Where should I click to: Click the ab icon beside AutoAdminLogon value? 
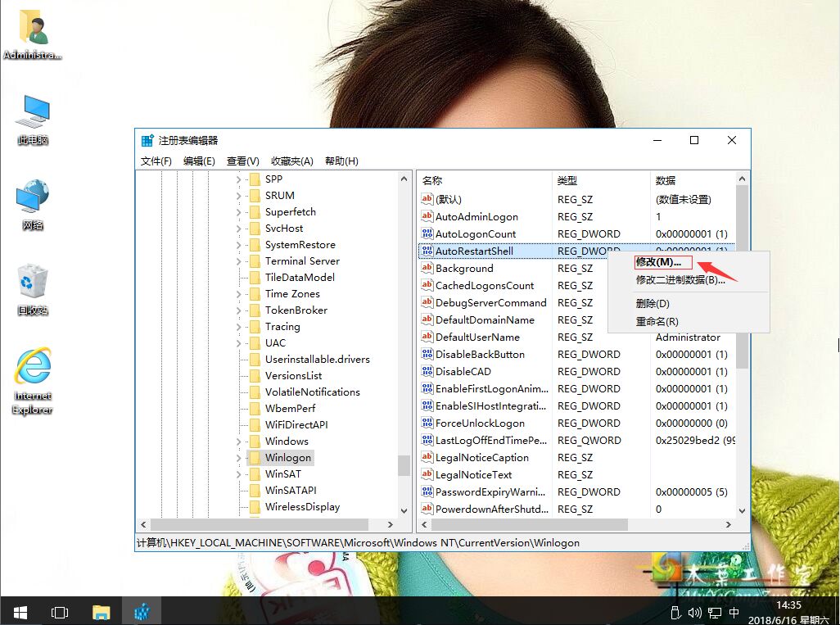[427, 216]
